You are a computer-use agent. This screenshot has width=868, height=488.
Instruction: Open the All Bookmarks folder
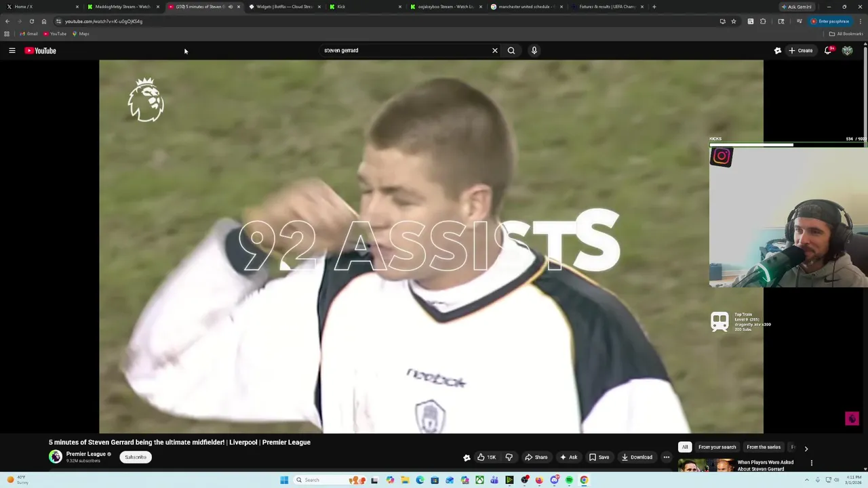846,34
